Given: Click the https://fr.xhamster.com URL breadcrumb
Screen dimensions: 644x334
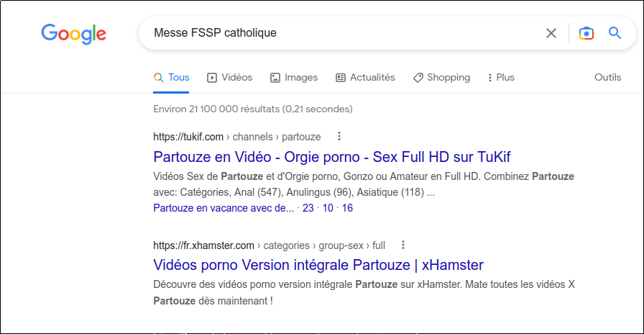Looking at the screenshot, I should click(x=269, y=245).
